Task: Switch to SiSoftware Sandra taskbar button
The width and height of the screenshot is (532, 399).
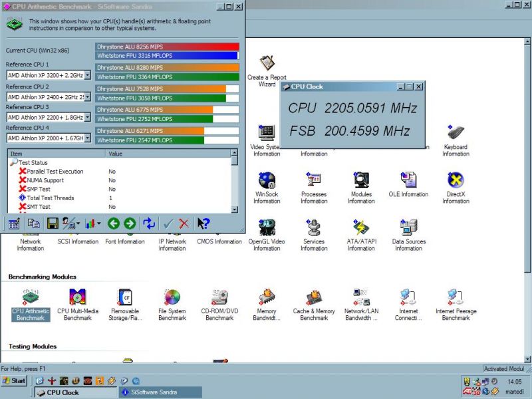Action: pyautogui.click(x=160, y=392)
